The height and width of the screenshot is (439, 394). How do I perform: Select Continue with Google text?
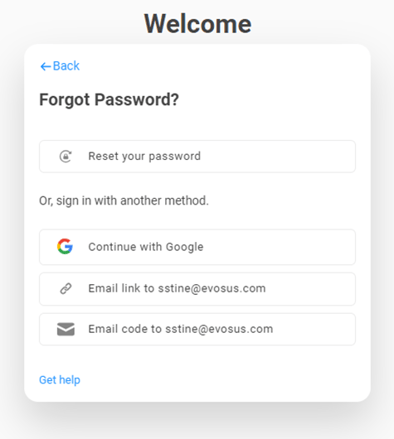pyautogui.click(x=146, y=247)
